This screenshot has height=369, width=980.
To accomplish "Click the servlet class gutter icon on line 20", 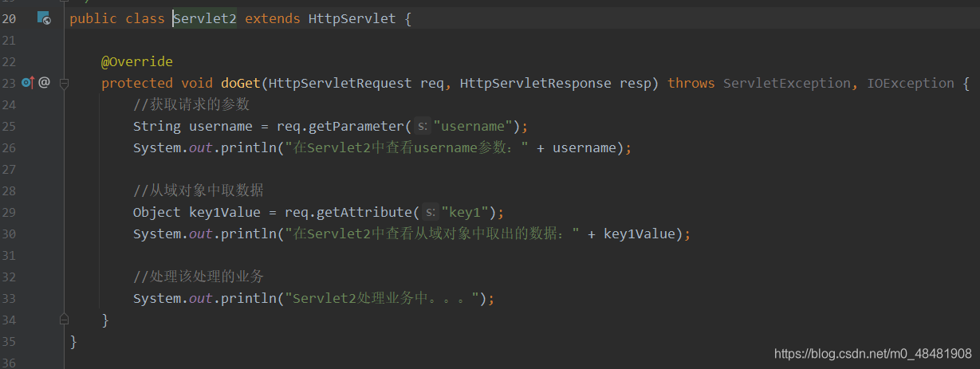I will tap(44, 18).
